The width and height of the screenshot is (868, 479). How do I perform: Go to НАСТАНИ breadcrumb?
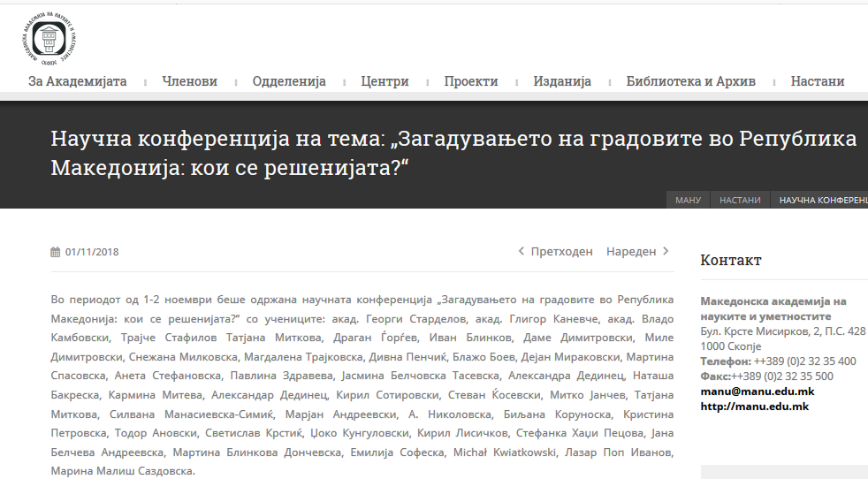tap(740, 201)
